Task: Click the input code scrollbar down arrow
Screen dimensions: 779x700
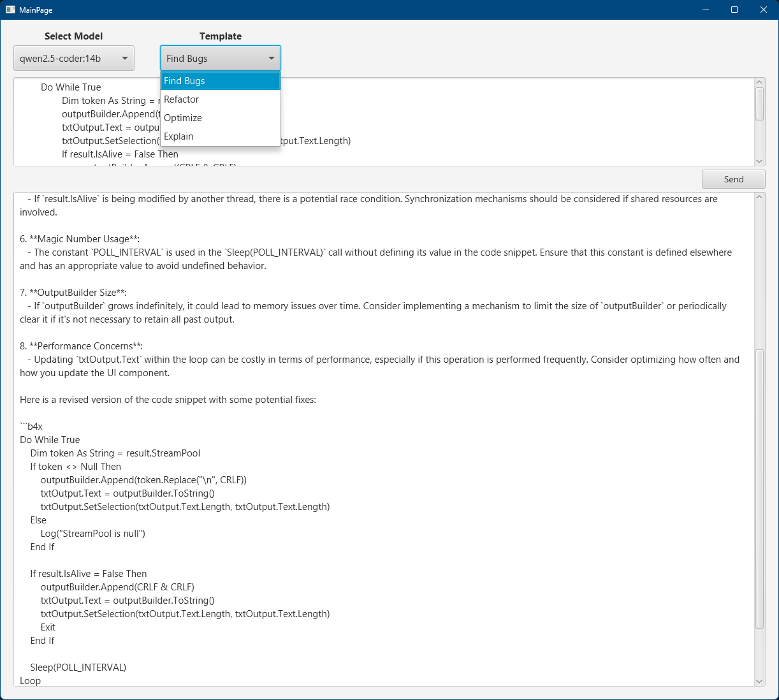Action: (759, 162)
